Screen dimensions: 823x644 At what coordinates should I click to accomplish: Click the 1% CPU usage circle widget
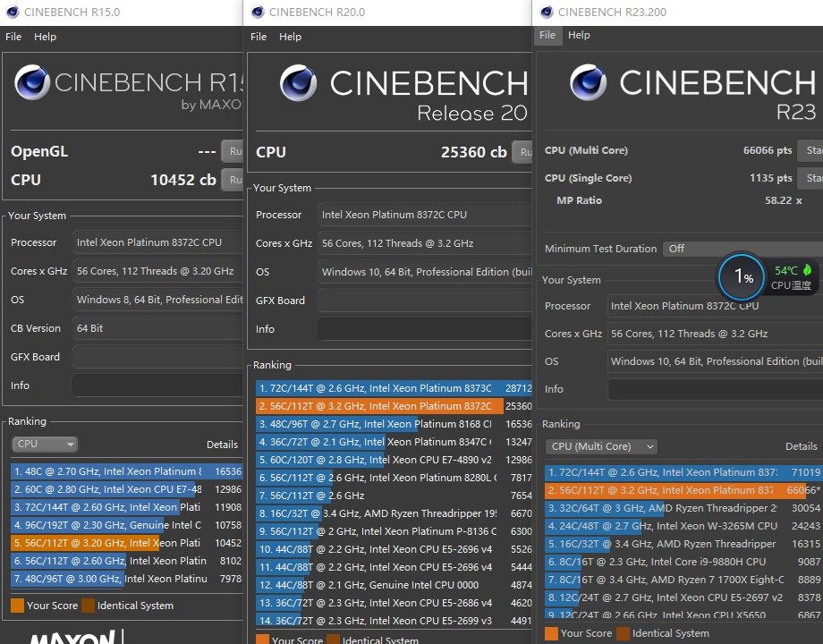coord(742,275)
